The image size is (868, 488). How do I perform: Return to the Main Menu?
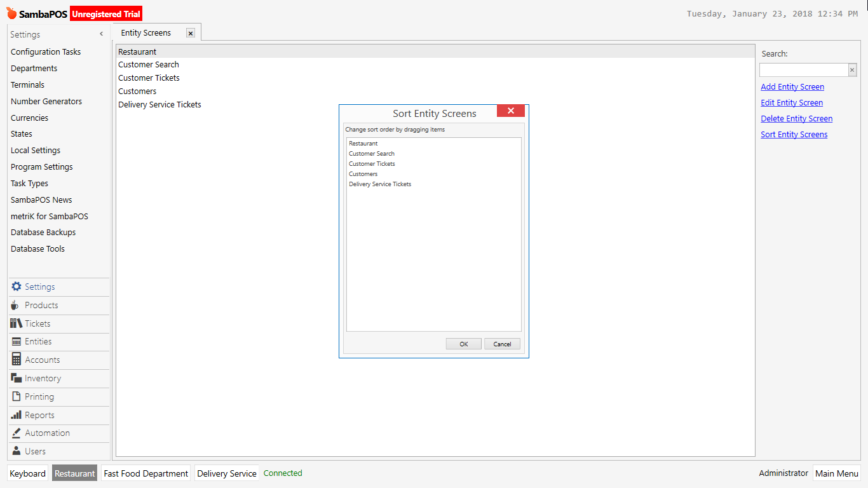pos(837,473)
